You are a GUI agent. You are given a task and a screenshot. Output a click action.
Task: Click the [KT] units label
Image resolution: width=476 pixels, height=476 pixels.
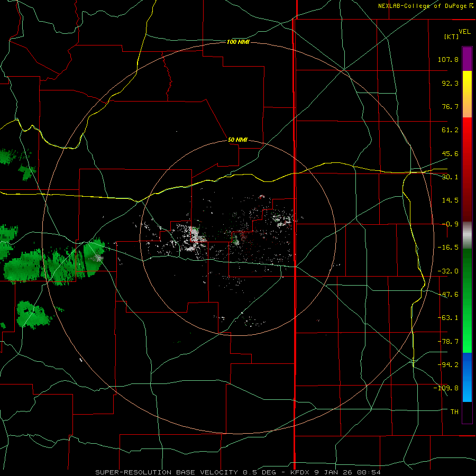(451, 36)
